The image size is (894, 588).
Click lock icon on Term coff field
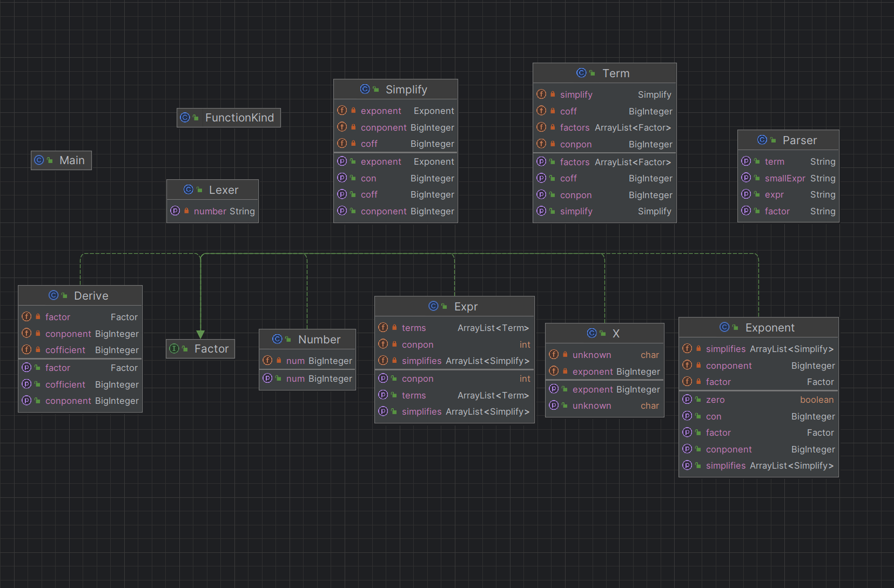click(553, 111)
